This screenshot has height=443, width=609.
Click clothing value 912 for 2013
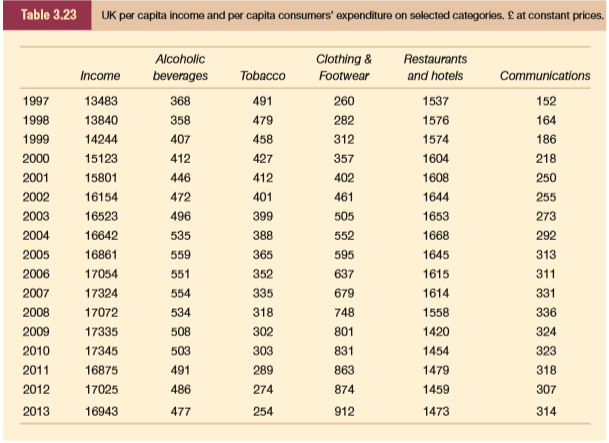[344, 412]
